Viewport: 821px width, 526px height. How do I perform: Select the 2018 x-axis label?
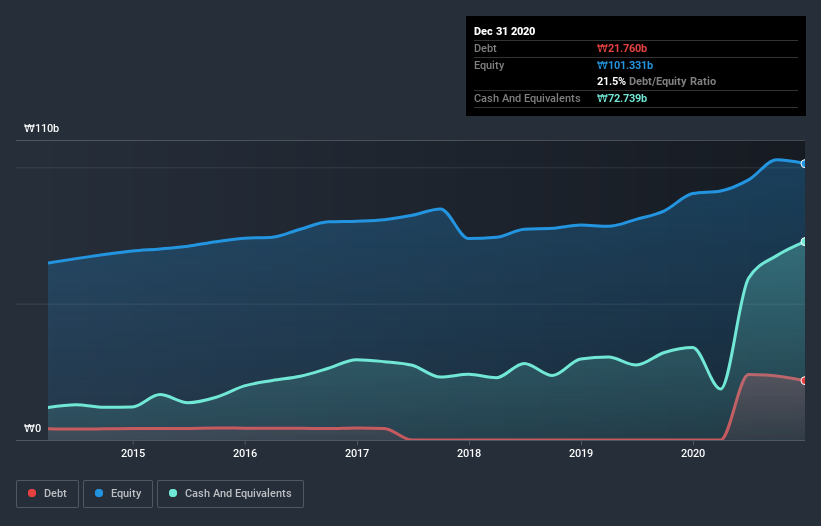[x=469, y=453]
